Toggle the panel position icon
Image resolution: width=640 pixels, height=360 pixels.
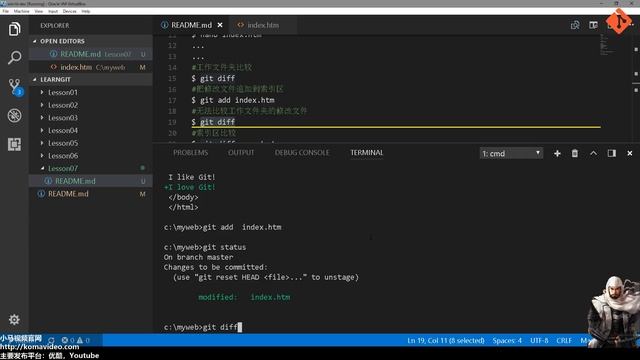pyautogui.click(x=611, y=153)
